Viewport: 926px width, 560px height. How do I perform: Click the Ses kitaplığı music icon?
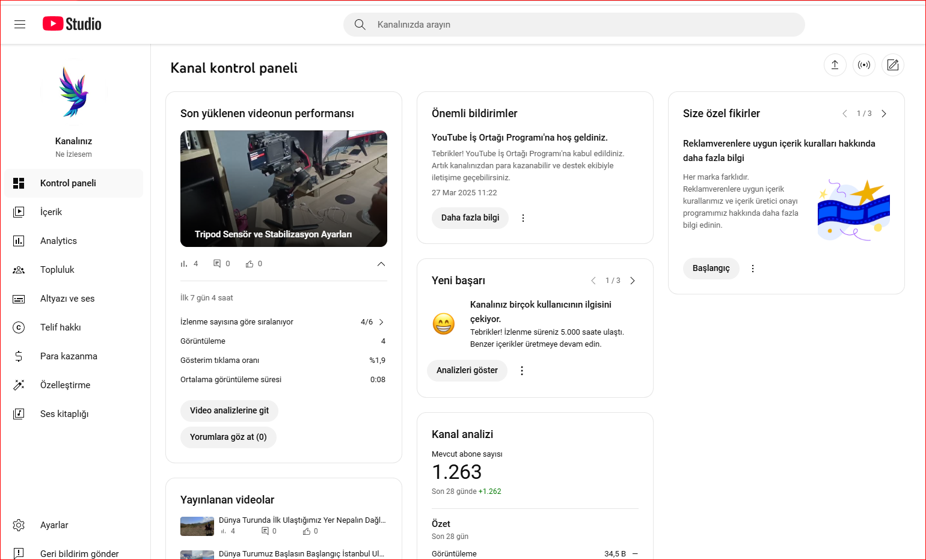point(19,414)
